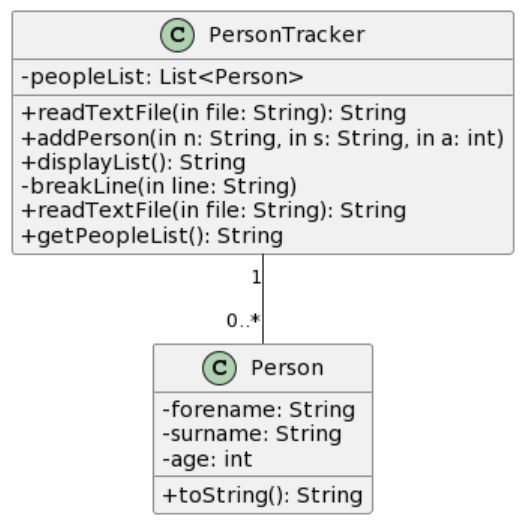The image size is (520, 529).
Task: Select the displayList method
Action: [x=133, y=163]
